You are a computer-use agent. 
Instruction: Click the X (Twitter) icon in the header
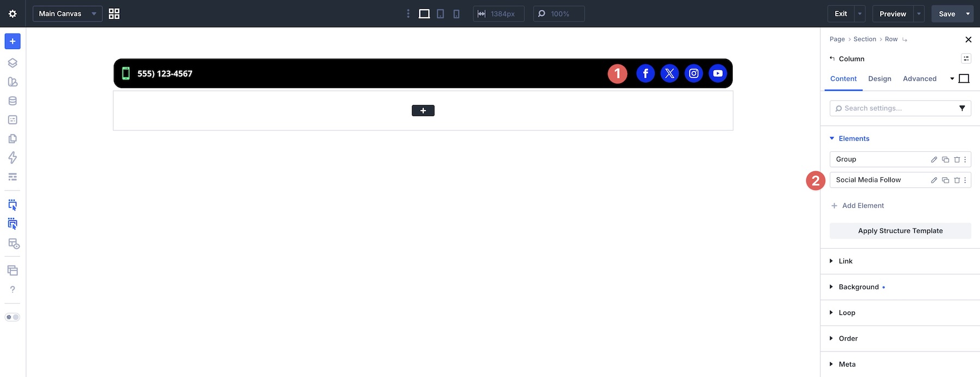[x=670, y=73]
